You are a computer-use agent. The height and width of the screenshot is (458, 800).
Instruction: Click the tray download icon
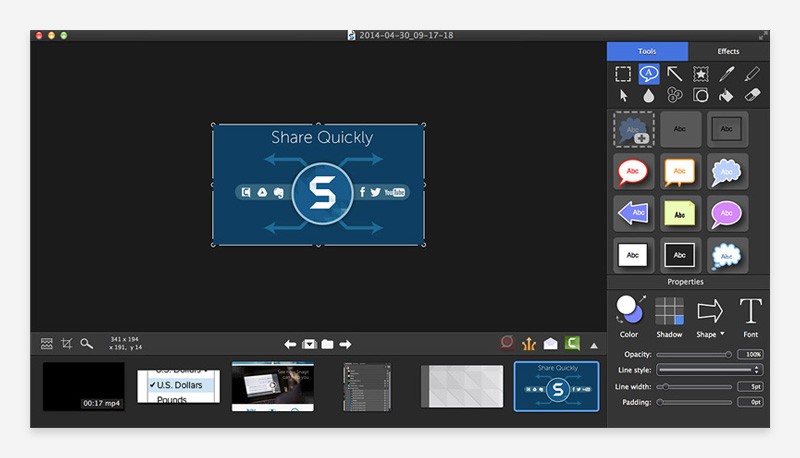pyautogui.click(x=309, y=345)
